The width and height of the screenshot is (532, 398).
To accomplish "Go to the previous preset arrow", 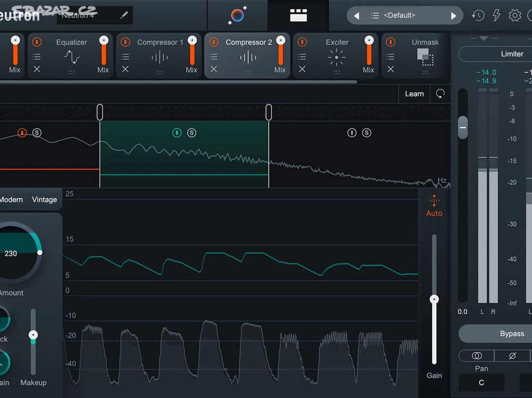I will pos(356,16).
